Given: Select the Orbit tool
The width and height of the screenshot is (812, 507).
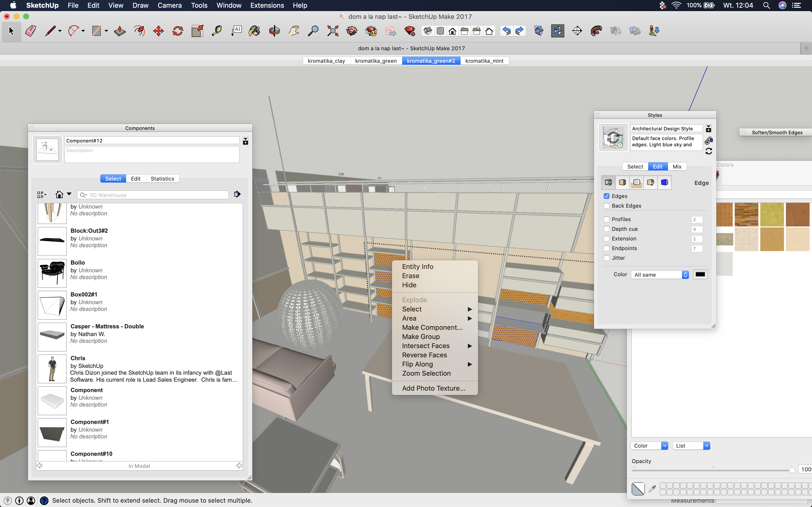Looking at the screenshot, I should click(274, 31).
